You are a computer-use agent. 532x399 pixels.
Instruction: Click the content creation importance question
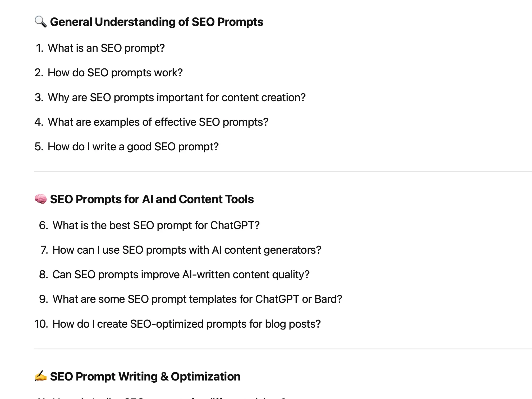[177, 98]
